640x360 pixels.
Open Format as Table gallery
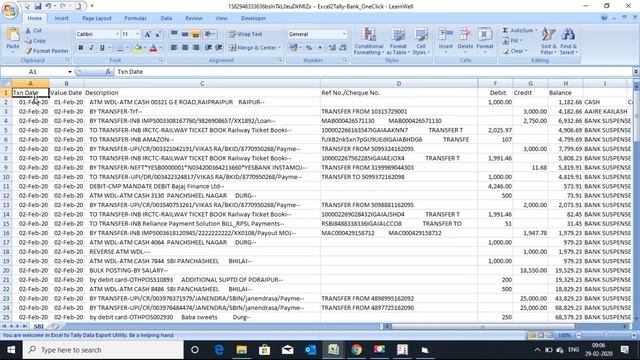[x=397, y=41]
